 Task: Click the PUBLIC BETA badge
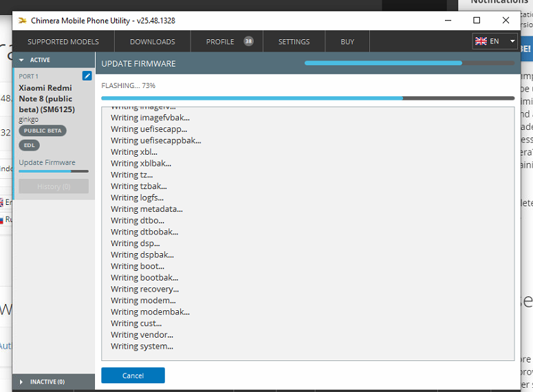(x=43, y=131)
